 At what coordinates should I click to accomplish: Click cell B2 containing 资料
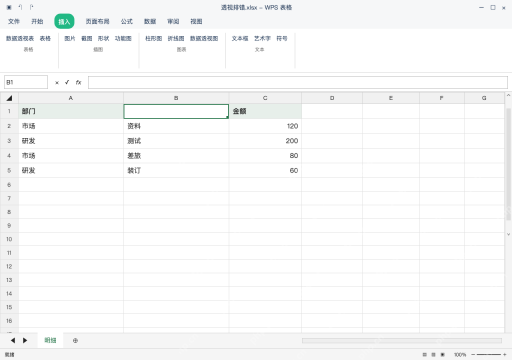click(x=176, y=126)
